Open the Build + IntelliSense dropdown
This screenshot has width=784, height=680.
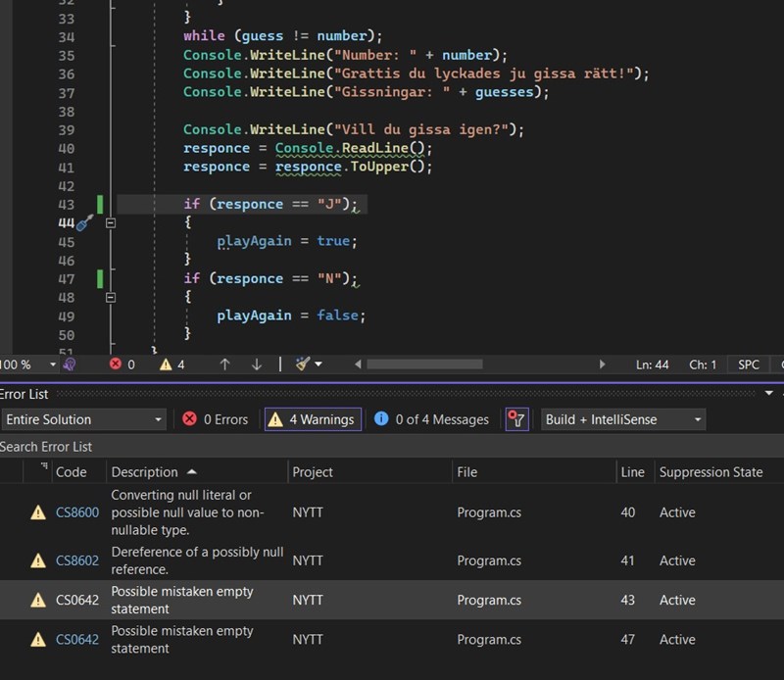623,419
